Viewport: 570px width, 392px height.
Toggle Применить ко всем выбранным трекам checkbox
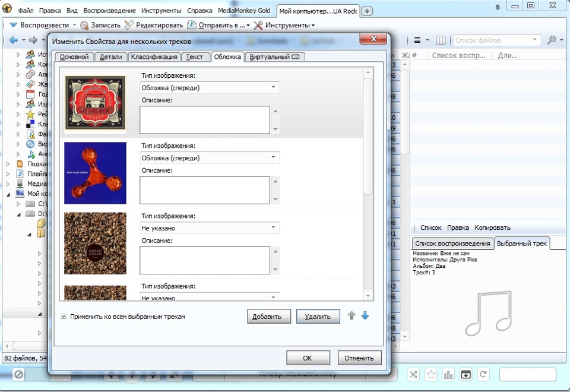(64, 317)
